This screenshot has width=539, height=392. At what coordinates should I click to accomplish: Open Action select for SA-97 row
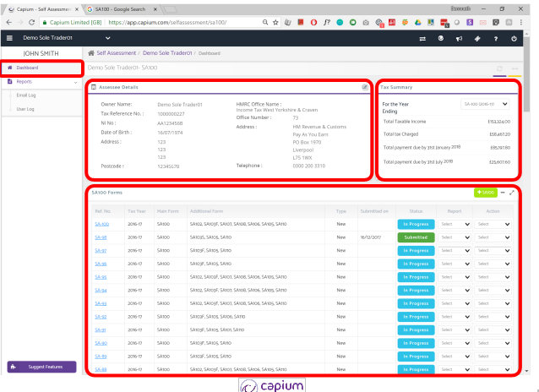(493, 251)
